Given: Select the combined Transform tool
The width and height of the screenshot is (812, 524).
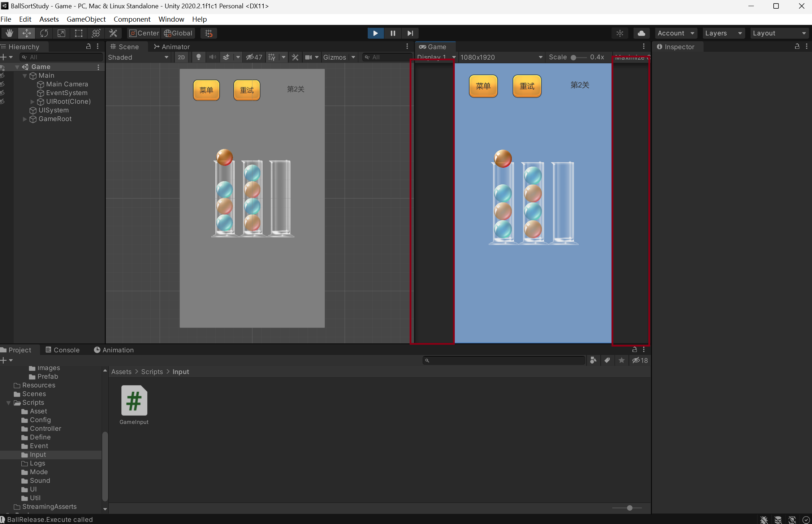Looking at the screenshot, I should point(96,33).
